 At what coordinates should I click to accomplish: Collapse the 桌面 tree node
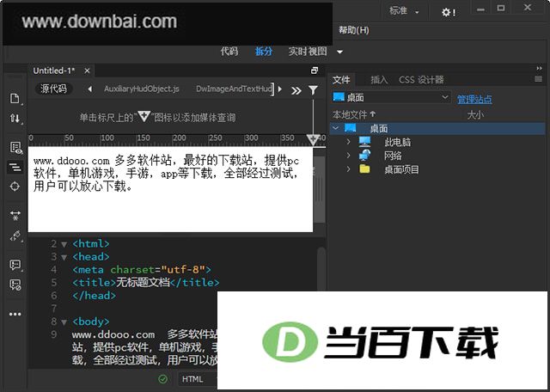pyautogui.click(x=336, y=128)
